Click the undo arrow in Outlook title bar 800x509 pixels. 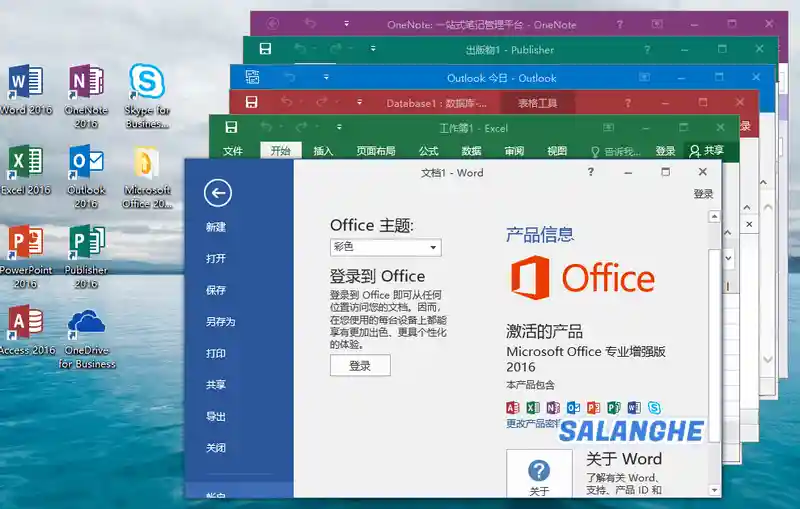289,78
